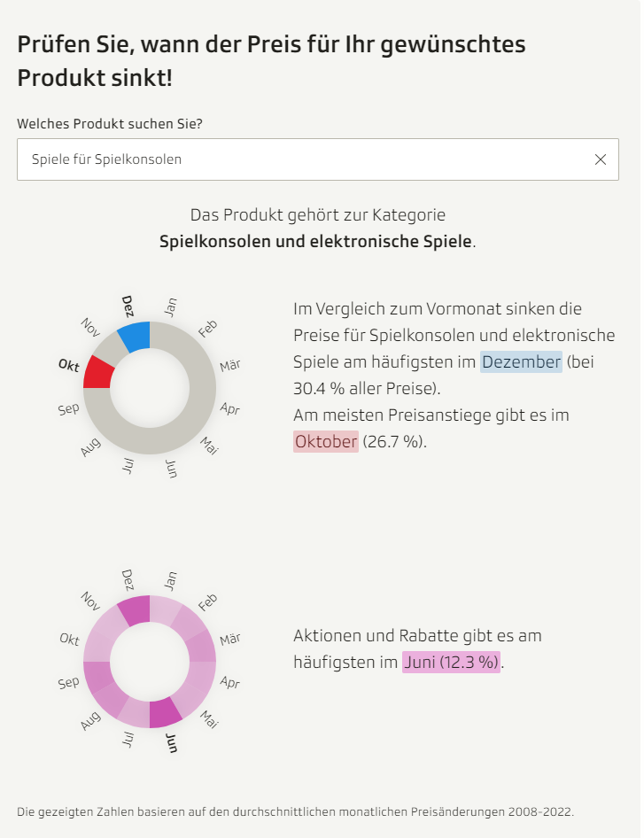The image size is (644, 838).
Task: Click the highlighted Juni (12.3 %) text
Action: (451, 662)
